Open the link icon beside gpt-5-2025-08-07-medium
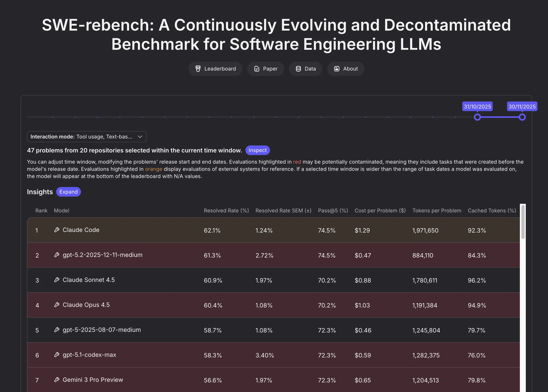The image size is (548, 392). click(x=57, y=330)
